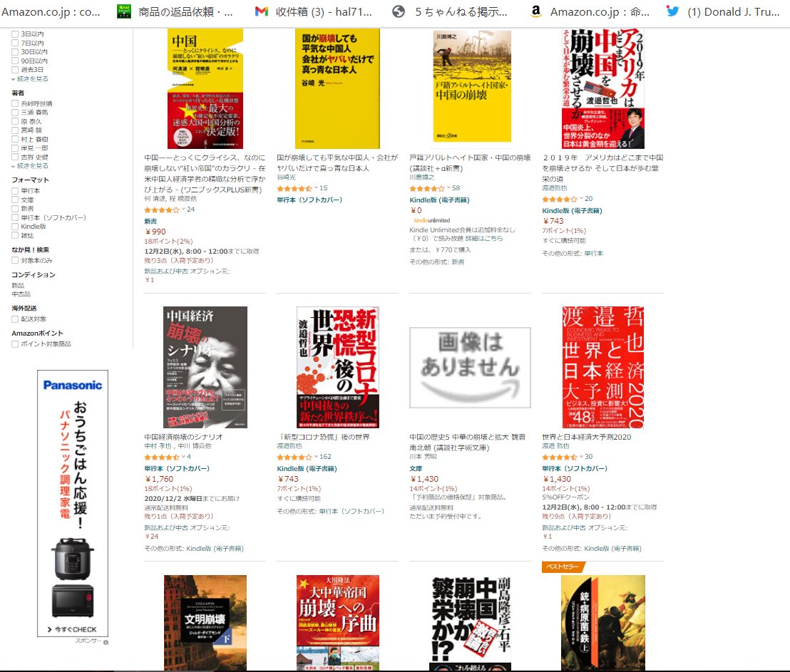Click the Kindle Unlimited logo under ¥0
This screenshot has height=672, width=790.
click(432, 220)
